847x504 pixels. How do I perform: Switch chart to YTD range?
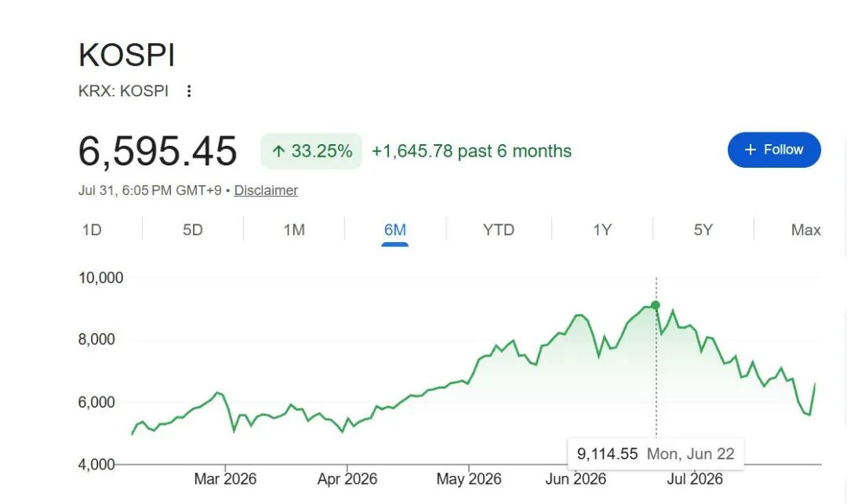pos(499,230)
